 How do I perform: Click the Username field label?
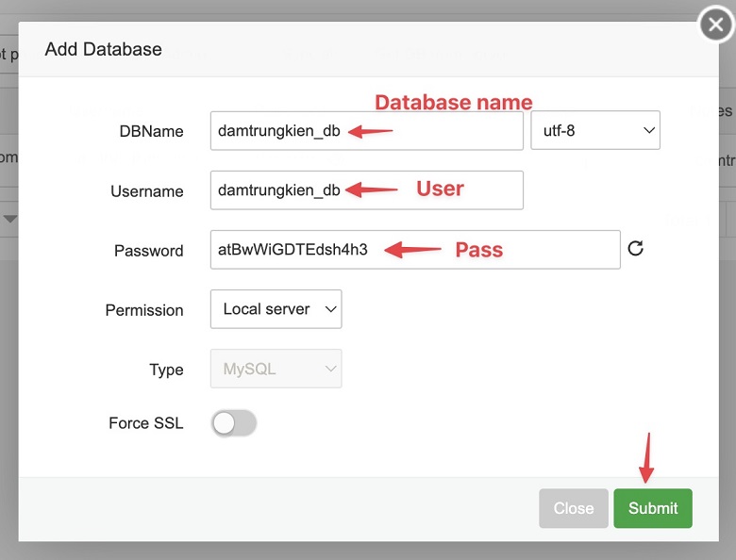[147, 191]
